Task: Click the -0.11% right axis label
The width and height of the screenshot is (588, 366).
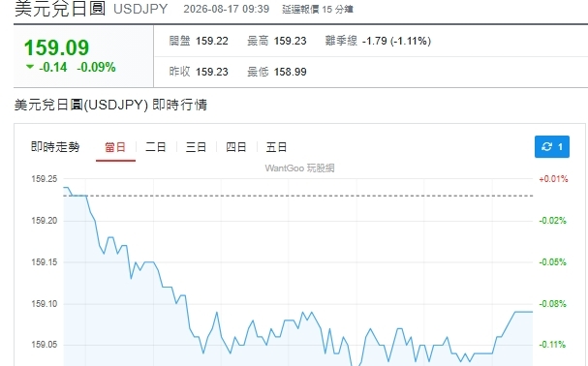Action: 552,345
